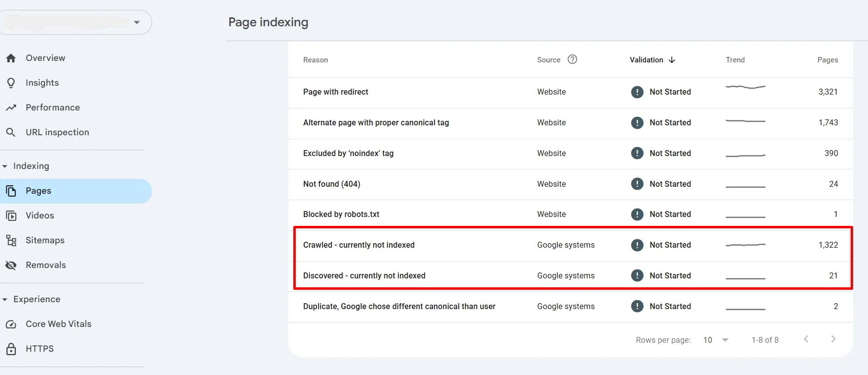Open the Videos indexing report
Image resolution: width=868 pixels, height=375 pixels.
[76, 215]
